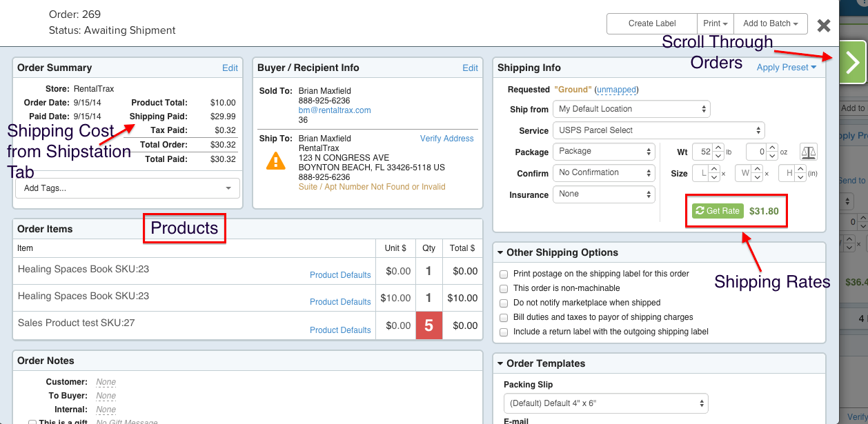Close the order dialog with X
Viewport: 868px width, 424px height.
tap(824, 26)
